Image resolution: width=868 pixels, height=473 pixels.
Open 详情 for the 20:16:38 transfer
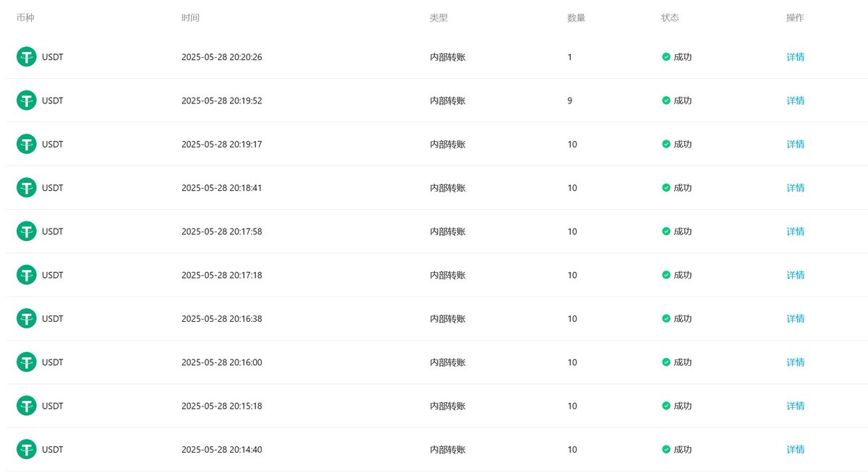pyautogui.click(x=796, y=318)
